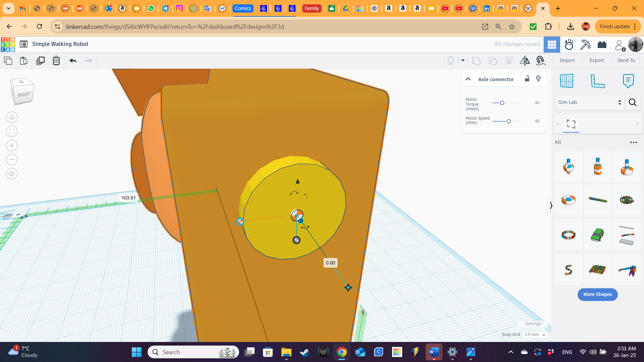Viewport: 644px width, 362px height.
Task: Switch to the Family browser tab
Action: pyautogui.click(x=312, y=8)
